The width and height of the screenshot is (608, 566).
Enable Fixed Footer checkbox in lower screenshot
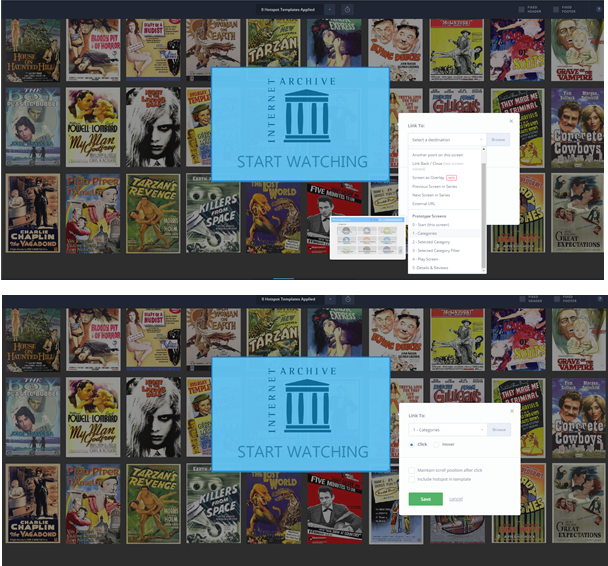coord(557,299)
